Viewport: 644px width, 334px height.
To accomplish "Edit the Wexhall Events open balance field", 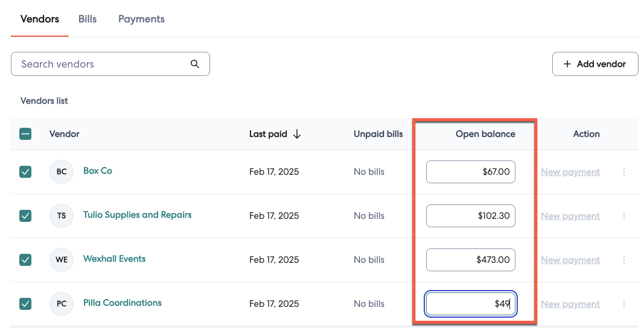I will [470, 260].
